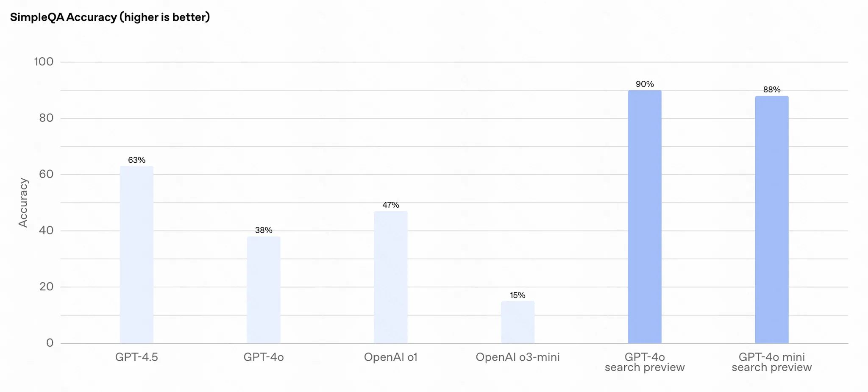Click the OpenAI o1 bar
This screenshot has width=868, height=392.
(391, 277)
